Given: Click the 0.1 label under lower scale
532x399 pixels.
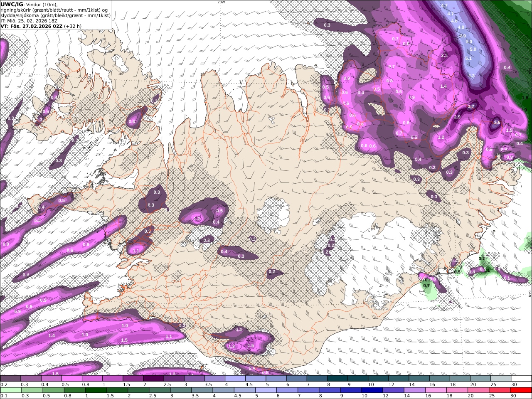Looking at the screenshot, I should point(4,396).
